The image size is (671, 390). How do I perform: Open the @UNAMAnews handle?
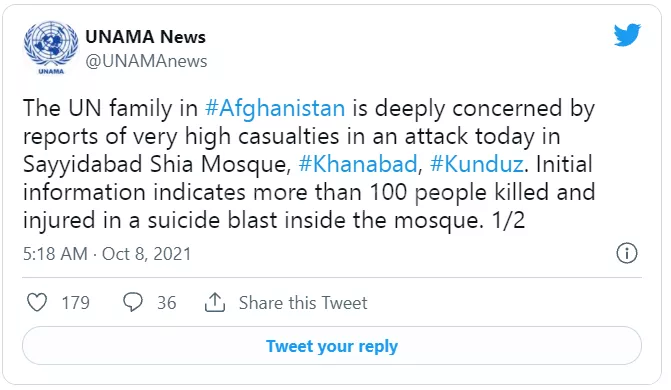(x=146, y=61)
